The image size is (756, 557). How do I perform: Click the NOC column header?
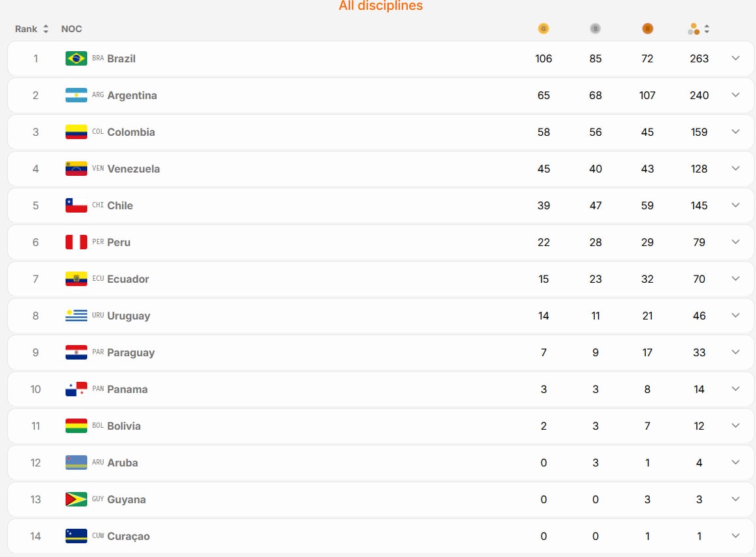pos(71,29)
